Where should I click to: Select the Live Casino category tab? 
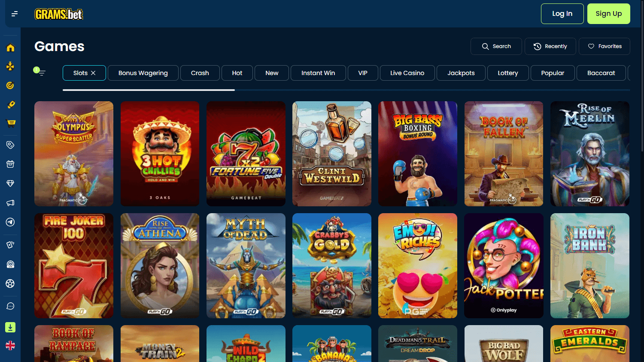click(407, 73)
